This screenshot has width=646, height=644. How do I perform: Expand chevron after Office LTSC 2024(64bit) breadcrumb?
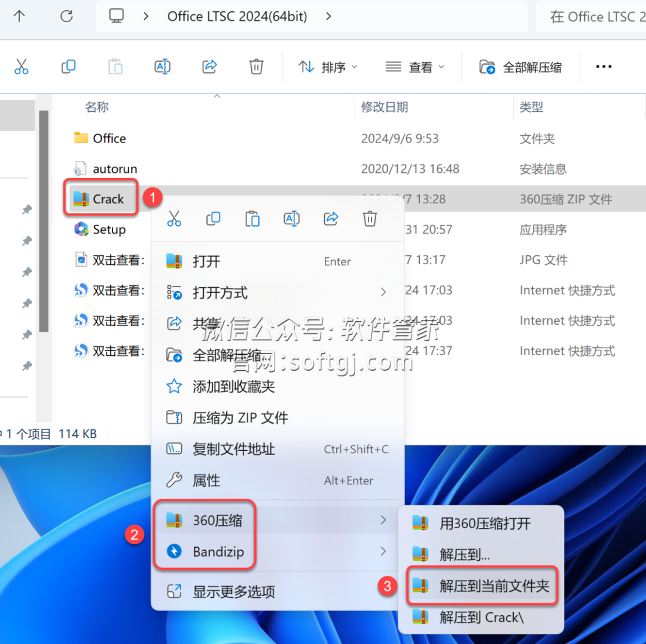tap(328, 17)
